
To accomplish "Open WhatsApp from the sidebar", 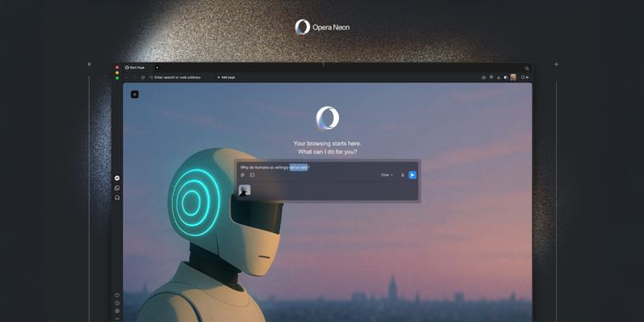I will 117,188.
